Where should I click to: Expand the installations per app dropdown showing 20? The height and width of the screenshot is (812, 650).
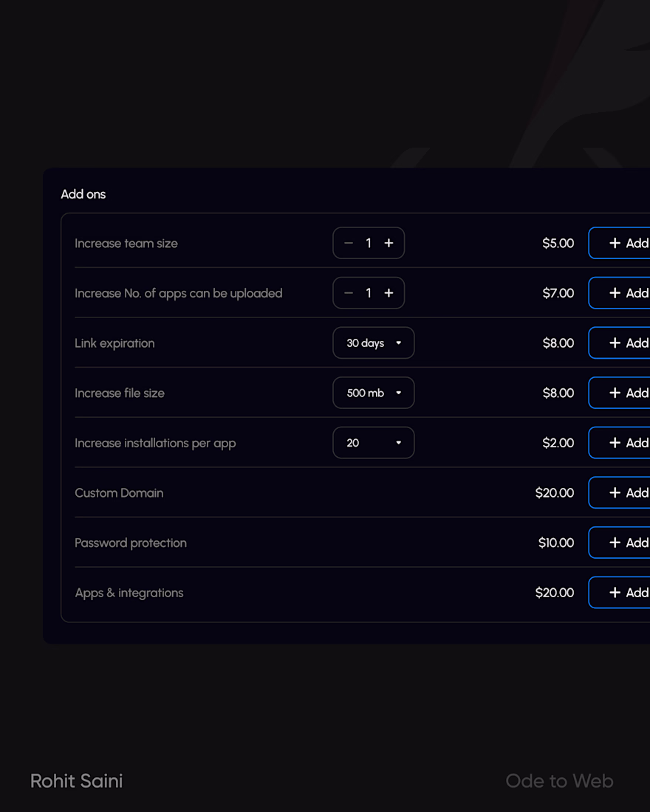tap(373, 443)
